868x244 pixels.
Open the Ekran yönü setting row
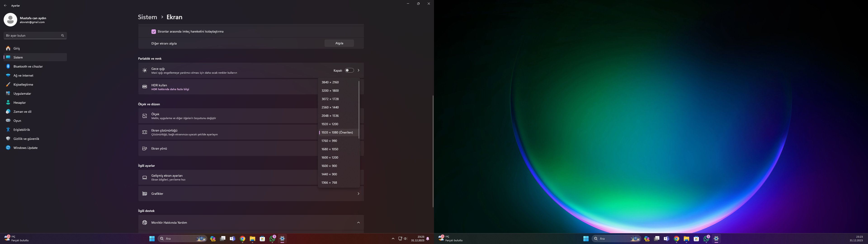tap(228, 149)
